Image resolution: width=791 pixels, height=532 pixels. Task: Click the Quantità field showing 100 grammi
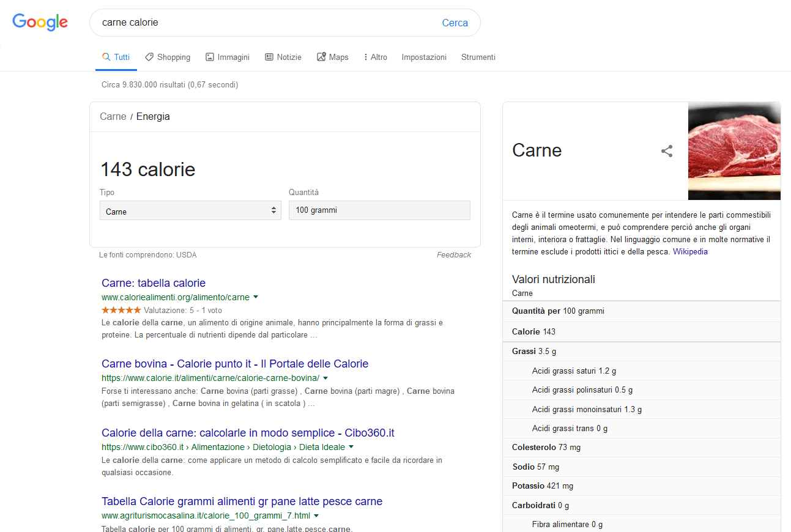[379, 210]
